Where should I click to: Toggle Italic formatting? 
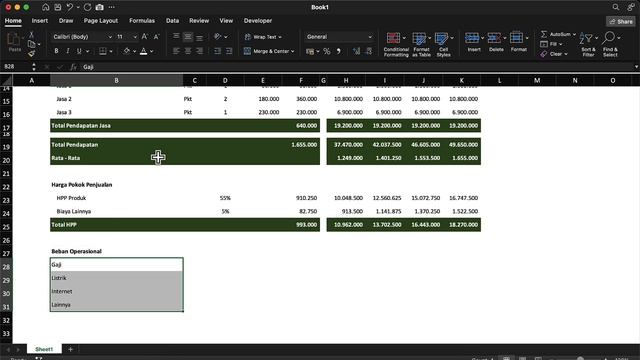pyautogui.click(x=68, y=51)
